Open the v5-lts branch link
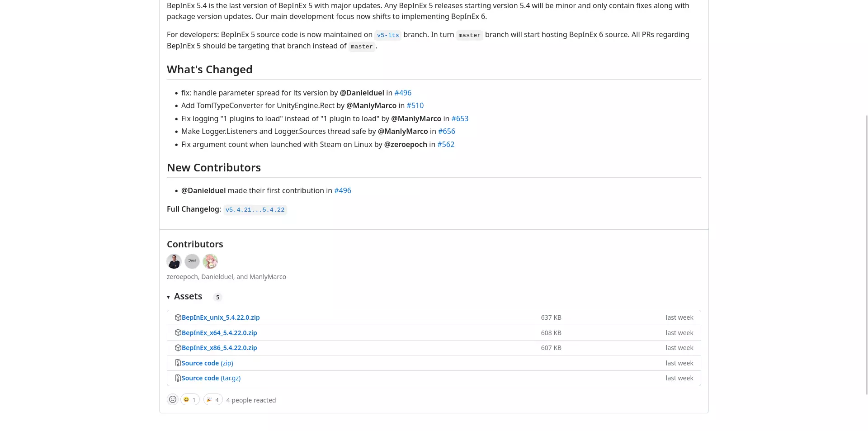The height and width of the screenshot is (431, 868). coord(388,35)
